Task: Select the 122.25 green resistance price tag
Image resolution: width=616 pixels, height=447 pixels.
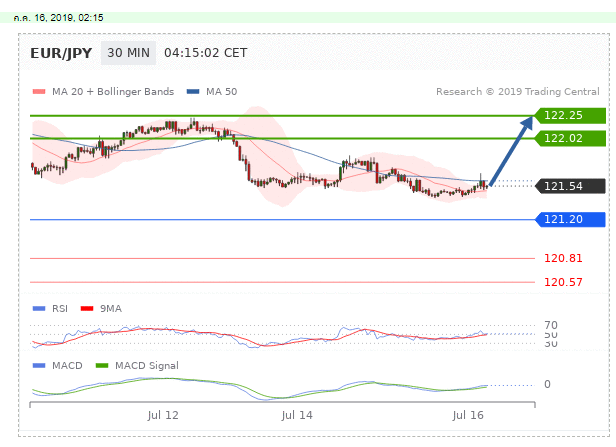Action: [571, 116]
